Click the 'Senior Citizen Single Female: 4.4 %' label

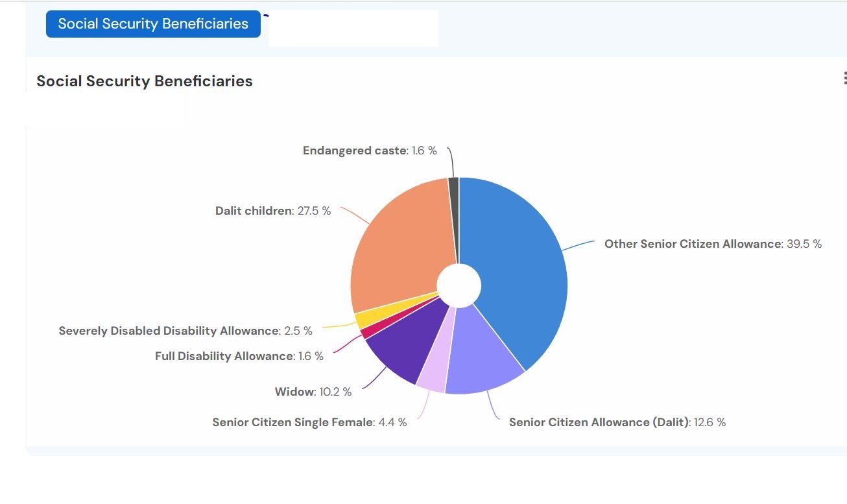tap(310, 422)
